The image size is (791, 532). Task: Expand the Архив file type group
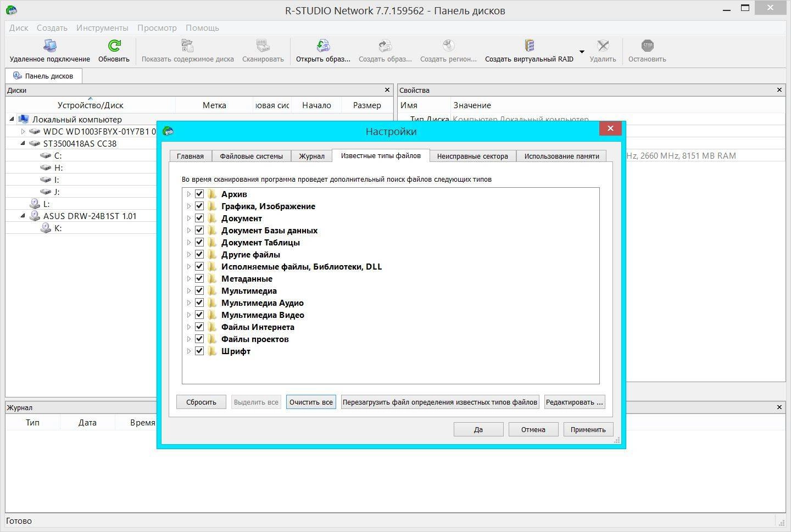point(188,194)
